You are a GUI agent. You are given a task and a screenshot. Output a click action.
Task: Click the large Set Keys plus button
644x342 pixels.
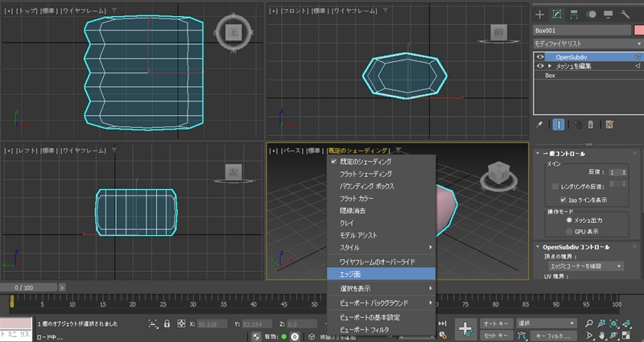[466, 329]
